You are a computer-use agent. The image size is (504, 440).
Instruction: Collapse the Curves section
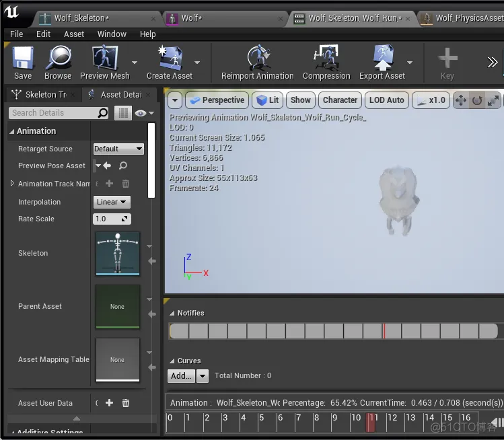[x=172, y=361]
